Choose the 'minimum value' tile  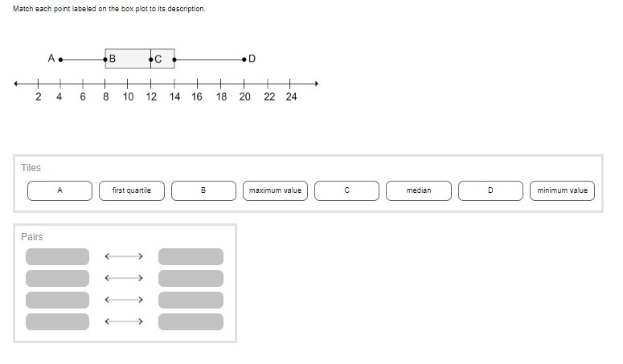pyautogui.click(x=562, y=190)
